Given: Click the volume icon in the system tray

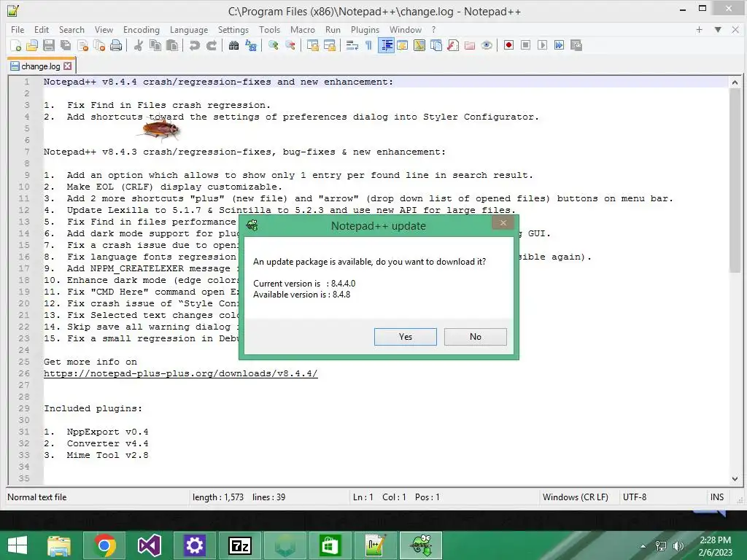Looking at the screenshot, I should [678, 546].
